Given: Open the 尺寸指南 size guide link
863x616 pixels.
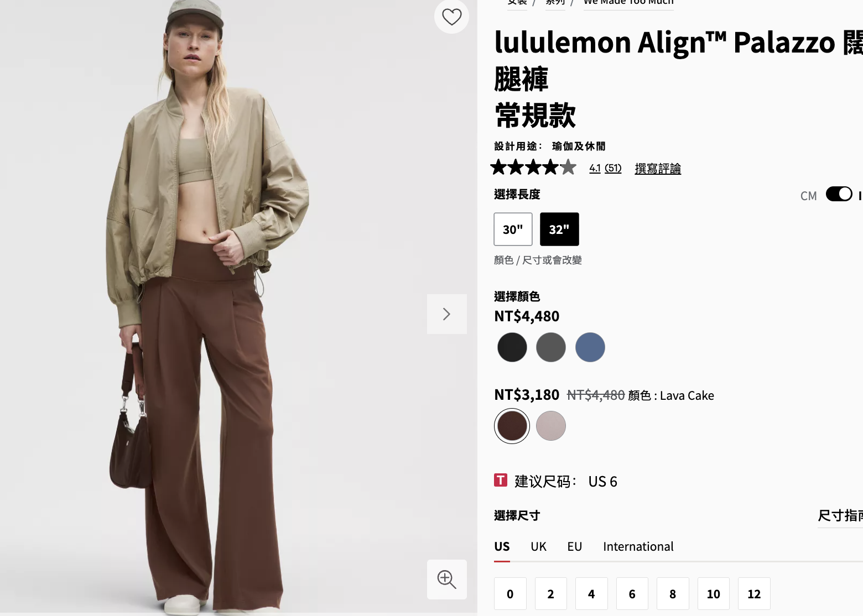Looking at the screenshot, I should (x=840, y=515).
